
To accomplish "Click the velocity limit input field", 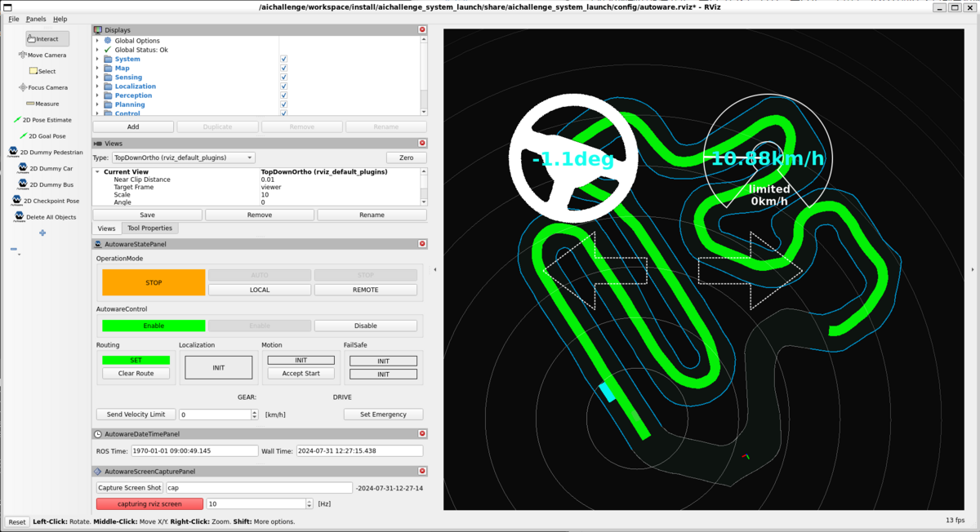I will 215,415.
